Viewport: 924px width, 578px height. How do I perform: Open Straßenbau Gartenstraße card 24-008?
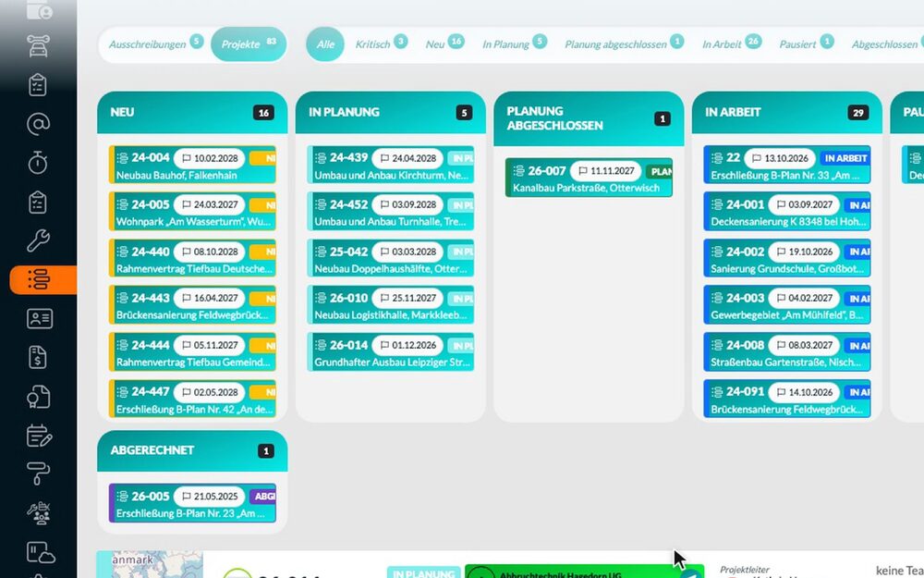(x=786, y=351)
